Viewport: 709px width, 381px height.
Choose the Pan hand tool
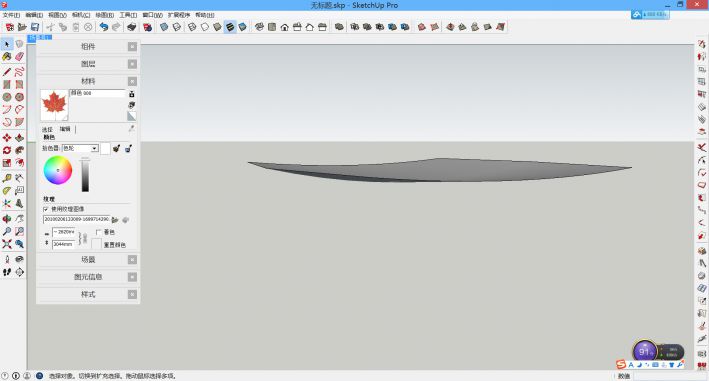(x=19, y=219)
